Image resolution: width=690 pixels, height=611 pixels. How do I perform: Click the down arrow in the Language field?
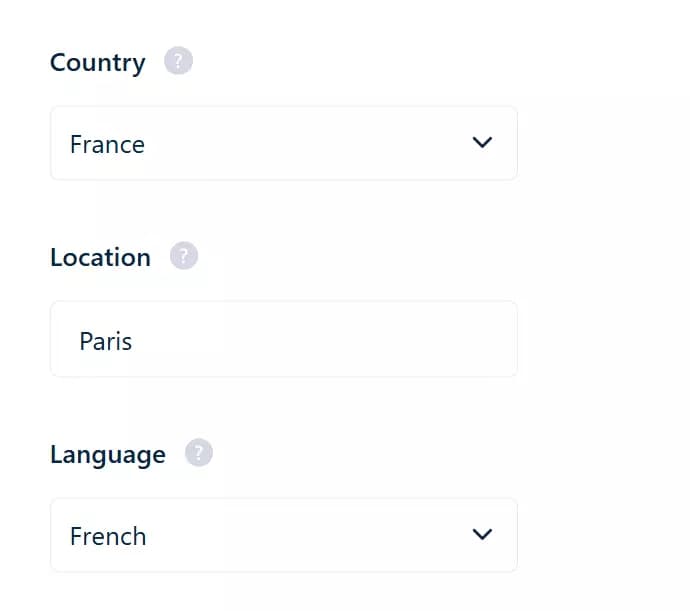[482, 535]
